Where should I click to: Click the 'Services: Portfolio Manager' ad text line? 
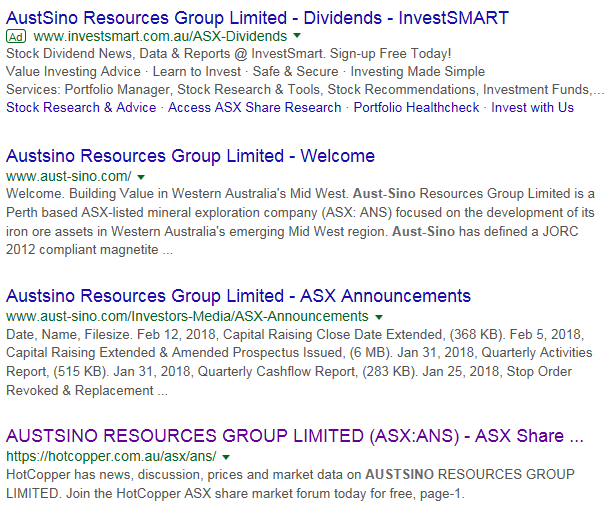305,90
